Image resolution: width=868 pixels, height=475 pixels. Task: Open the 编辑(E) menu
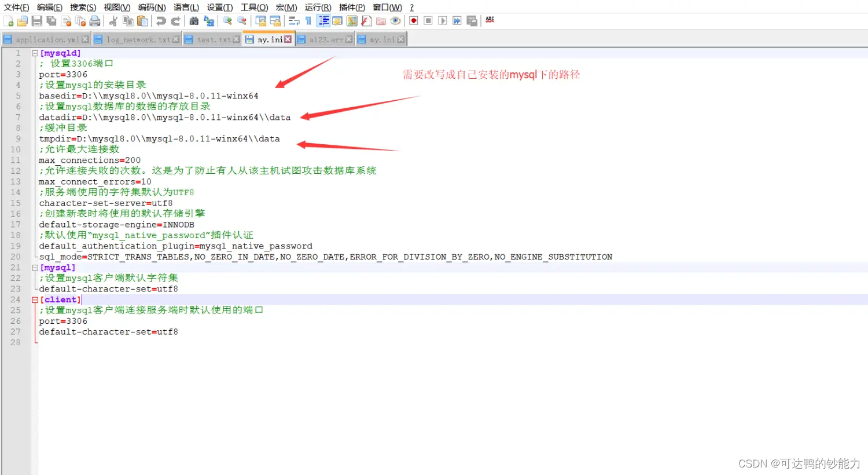pos(50,7)
